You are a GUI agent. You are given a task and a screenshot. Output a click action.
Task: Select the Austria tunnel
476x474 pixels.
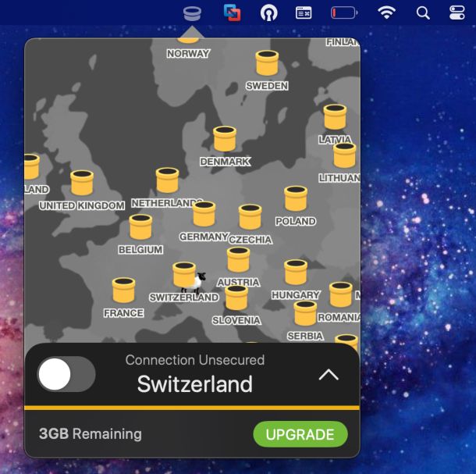click(x=239, y=260)
